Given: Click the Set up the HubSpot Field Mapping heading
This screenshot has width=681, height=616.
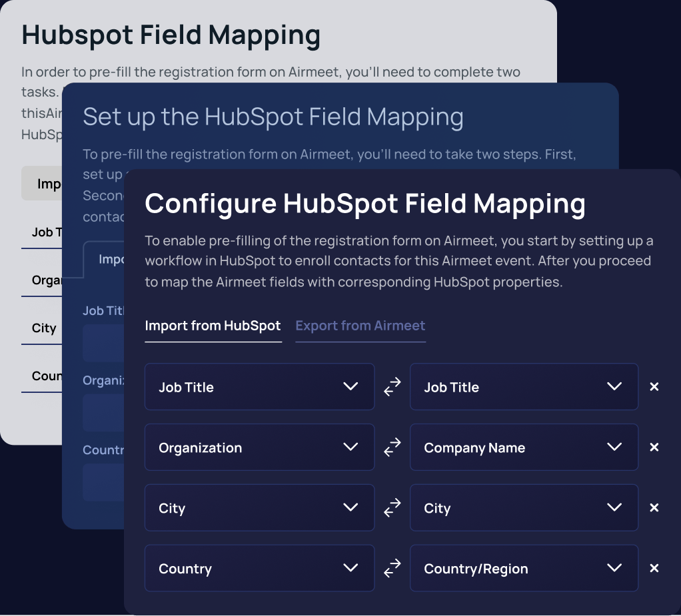Looking at the screenshot, I should pos(273,117).
